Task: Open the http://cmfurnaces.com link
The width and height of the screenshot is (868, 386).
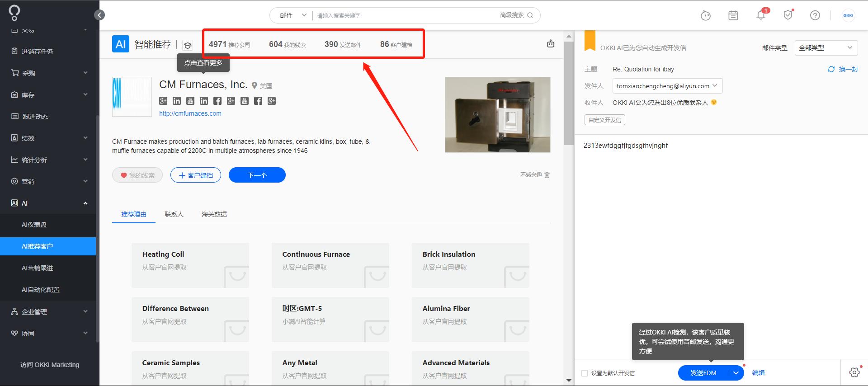Action: pyautogui.click(x=190, y=113)
